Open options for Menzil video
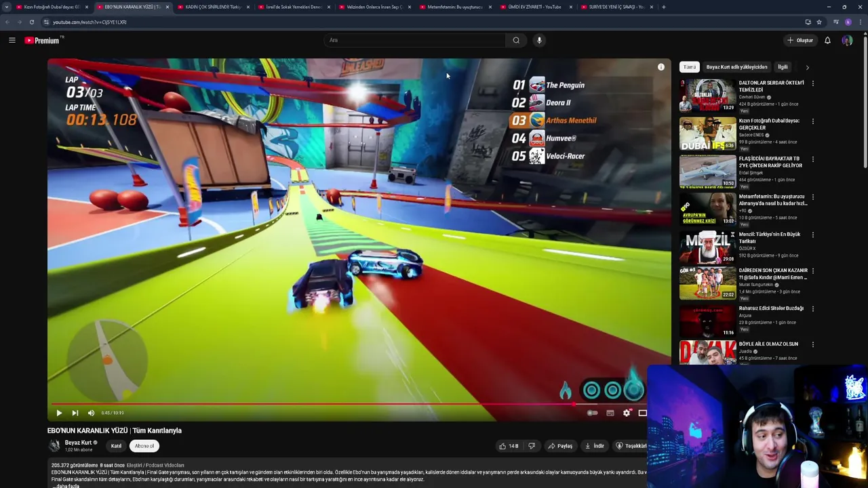This screenshot has width=868, height=488. click(x=812, y=235)
